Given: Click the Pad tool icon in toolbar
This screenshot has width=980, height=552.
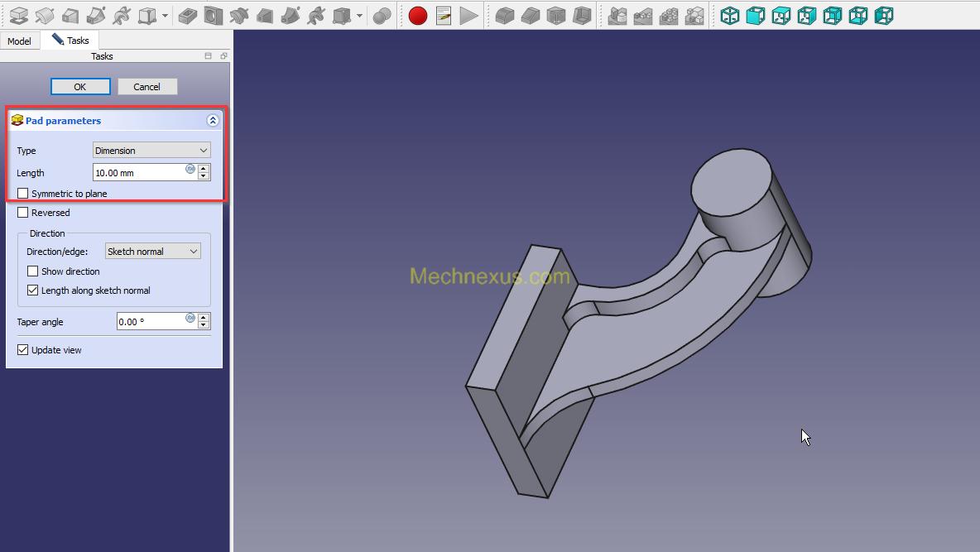Looking at the screenshot, I should (x=18, y=16).
